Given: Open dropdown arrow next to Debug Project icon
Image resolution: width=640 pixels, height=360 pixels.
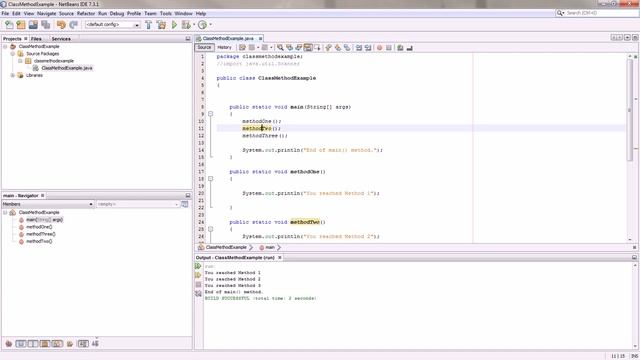Looking at the screenshot, I should point(194,25).
